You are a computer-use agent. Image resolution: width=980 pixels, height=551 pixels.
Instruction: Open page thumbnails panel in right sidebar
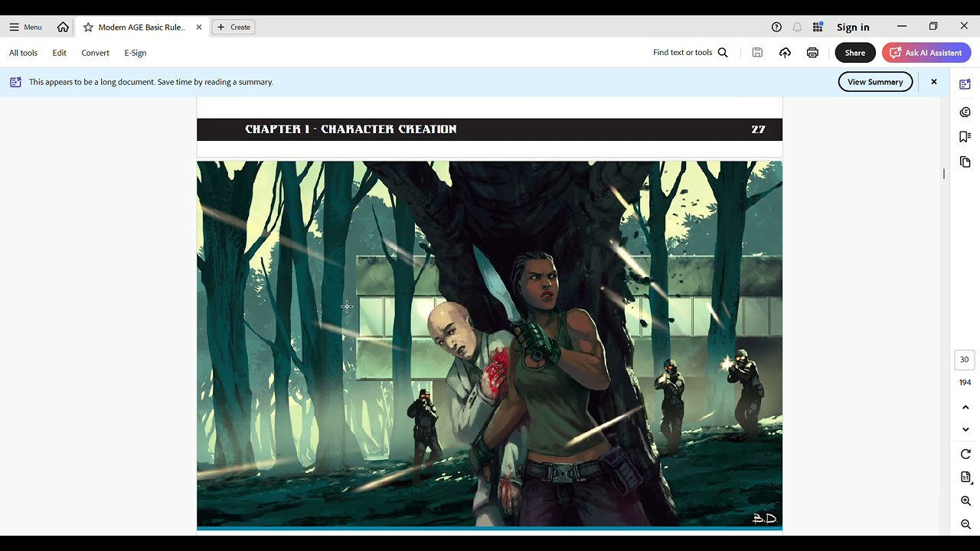[x=965, y=162]
